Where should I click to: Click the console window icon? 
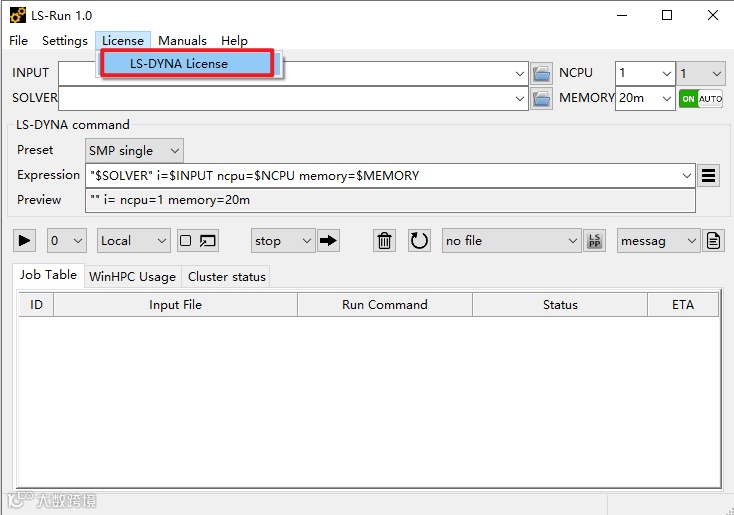pyautogui.click(x=207, y=241)
